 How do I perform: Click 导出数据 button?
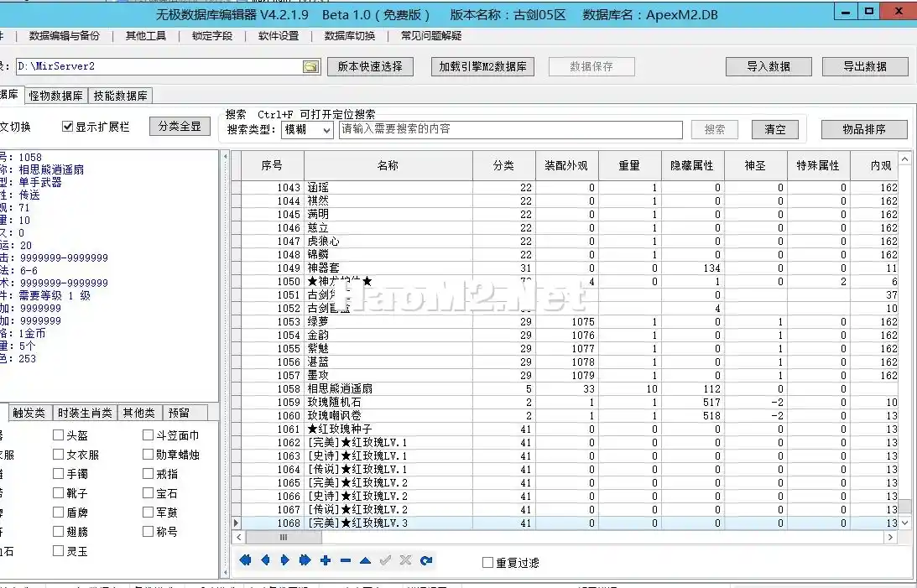865,66
